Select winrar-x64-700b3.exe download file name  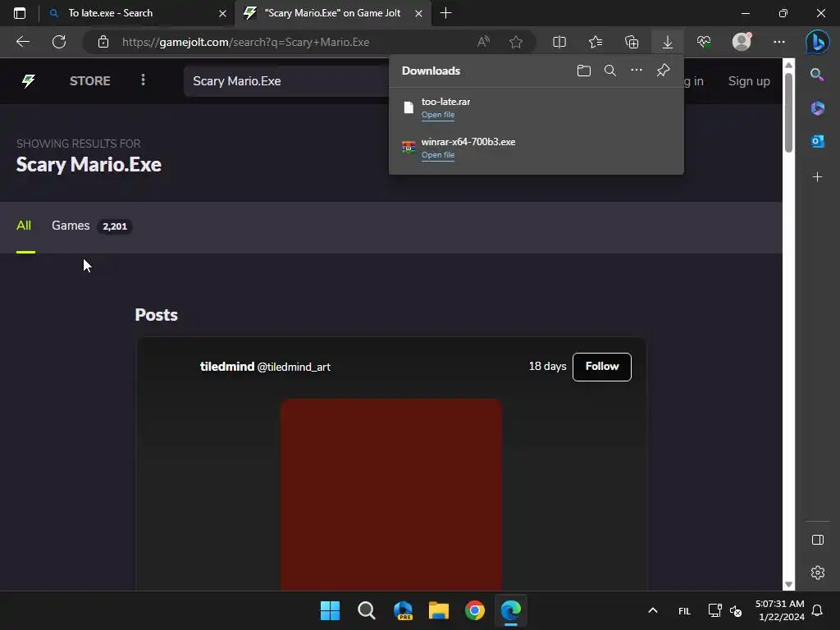pyautogui.click(x=468, y=141)
